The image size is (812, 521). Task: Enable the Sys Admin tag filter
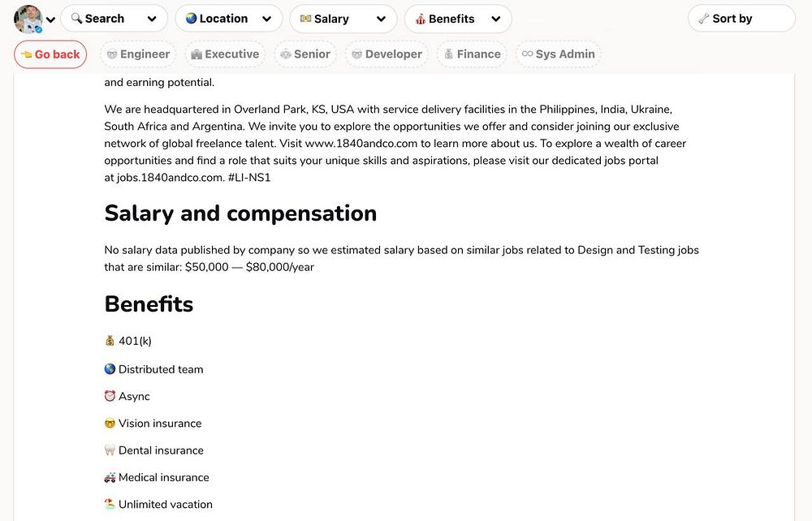click(558, 54)
